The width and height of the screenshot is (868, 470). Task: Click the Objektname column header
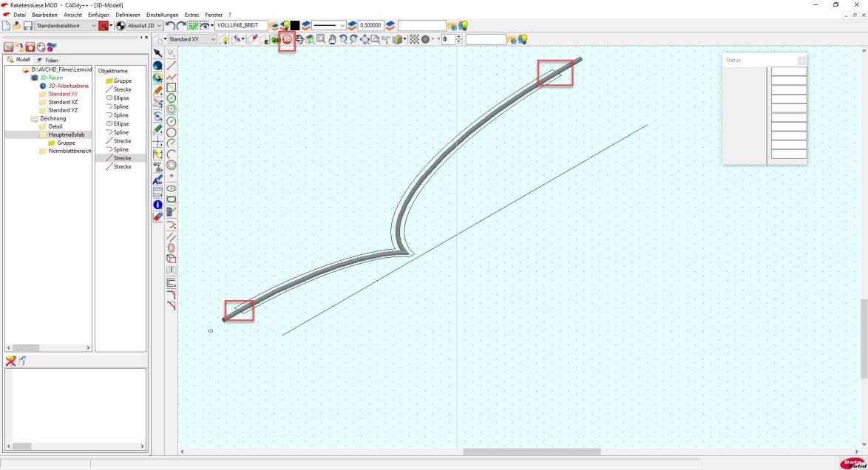(x=112, y=71)
